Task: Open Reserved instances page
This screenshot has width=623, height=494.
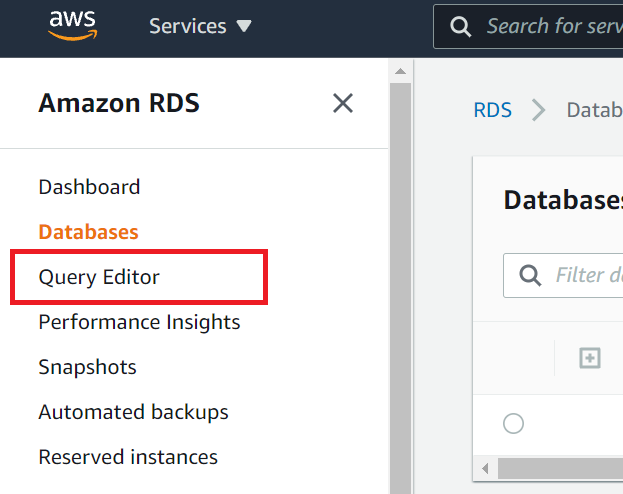Action: tap(128, 457)
